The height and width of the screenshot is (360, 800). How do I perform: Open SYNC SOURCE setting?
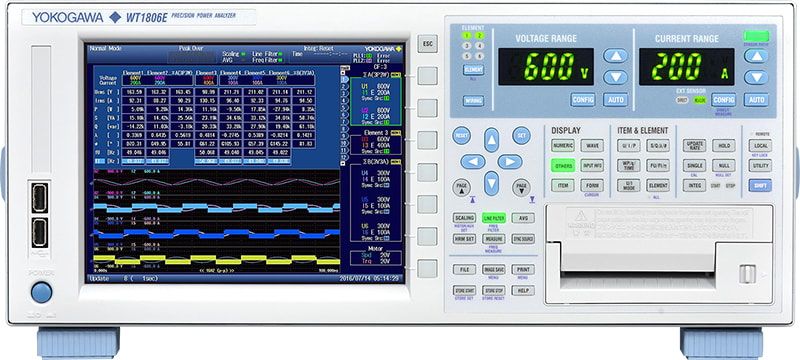pyautogui.click(x=523, y=239)
